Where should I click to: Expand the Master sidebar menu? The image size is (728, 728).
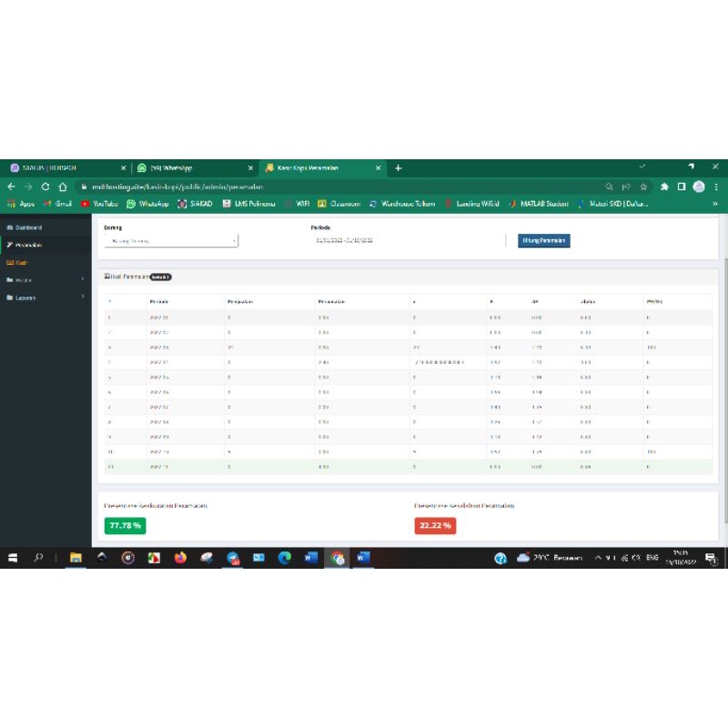coord(45,280)
